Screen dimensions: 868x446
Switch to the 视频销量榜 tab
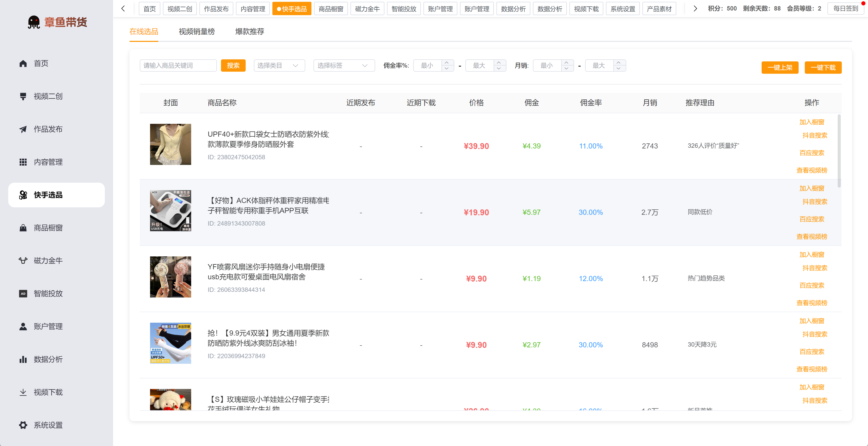click(197, 32)
